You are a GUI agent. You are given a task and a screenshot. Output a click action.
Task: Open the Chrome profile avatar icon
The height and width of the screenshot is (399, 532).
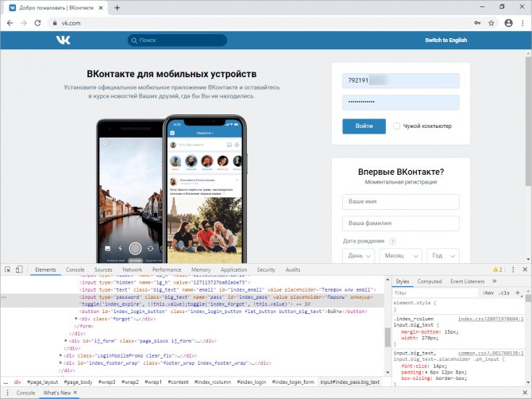[x=508, y=23]
